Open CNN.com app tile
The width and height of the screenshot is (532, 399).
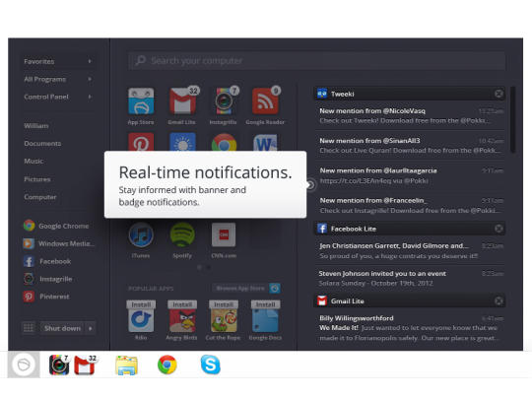click(224, 234)
